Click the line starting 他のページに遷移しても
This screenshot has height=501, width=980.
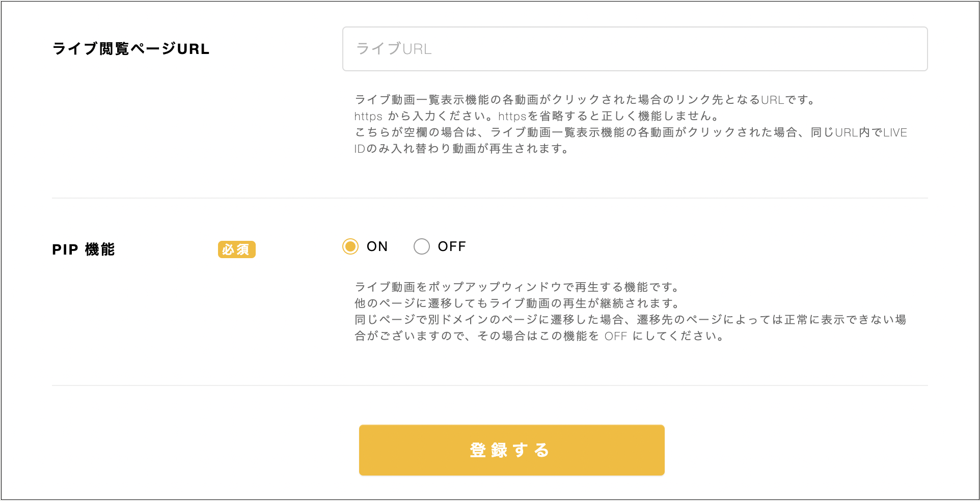pos(516,303)
